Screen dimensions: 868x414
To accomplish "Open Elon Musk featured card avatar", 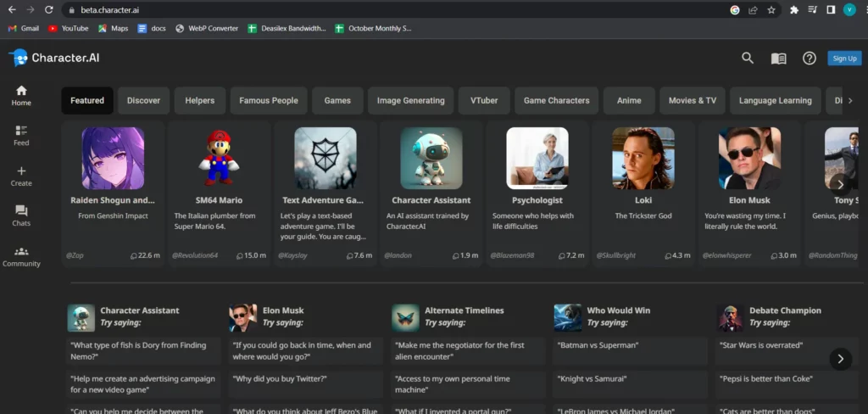I will 749,158.
